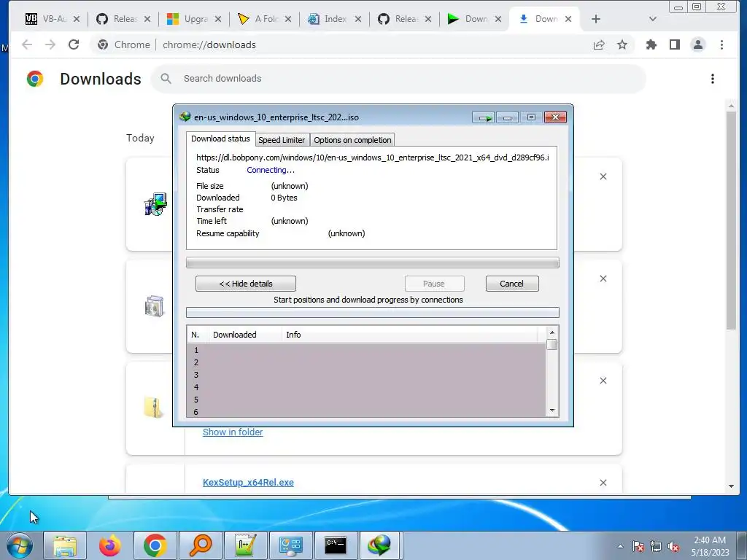Remove the second download from list

(603, 279)
